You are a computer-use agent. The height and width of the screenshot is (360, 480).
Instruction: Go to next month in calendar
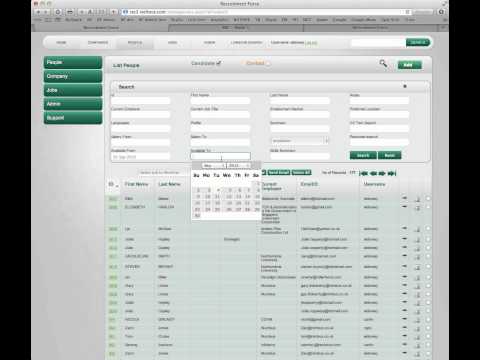point(256,166)
